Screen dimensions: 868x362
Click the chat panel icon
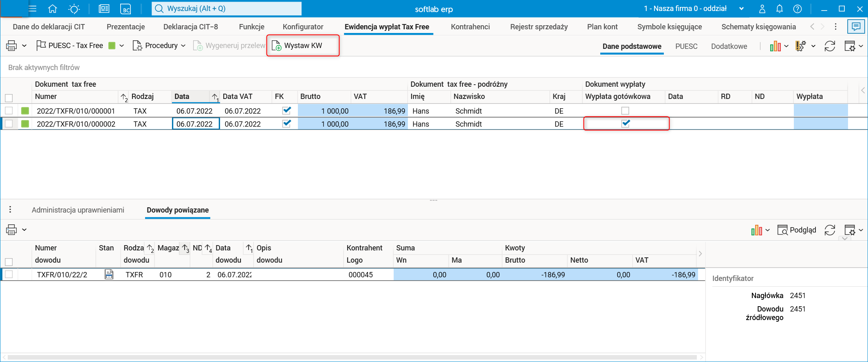point(856,26)
